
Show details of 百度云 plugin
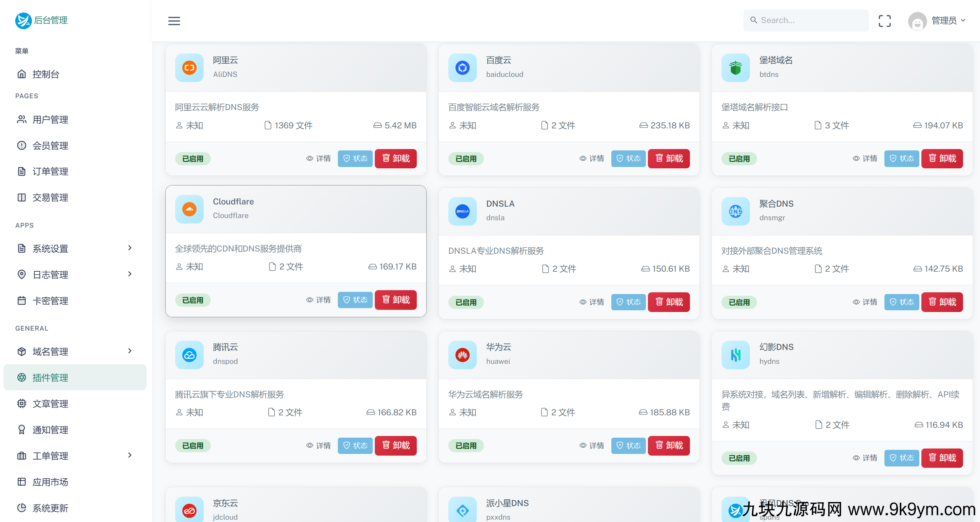coord(592,159)
